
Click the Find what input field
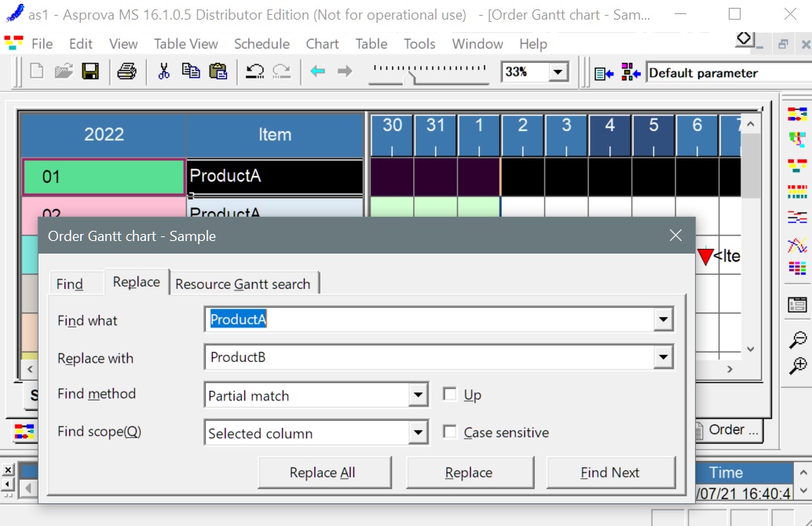click(x=430, y=320)
